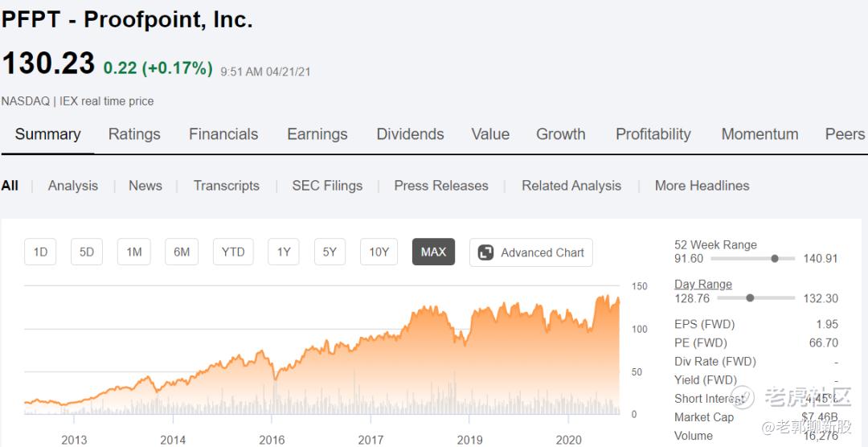This screenshot has height=447, width=868.
Task: Pick the 1Y chart period
Action: tap(284, 252)
